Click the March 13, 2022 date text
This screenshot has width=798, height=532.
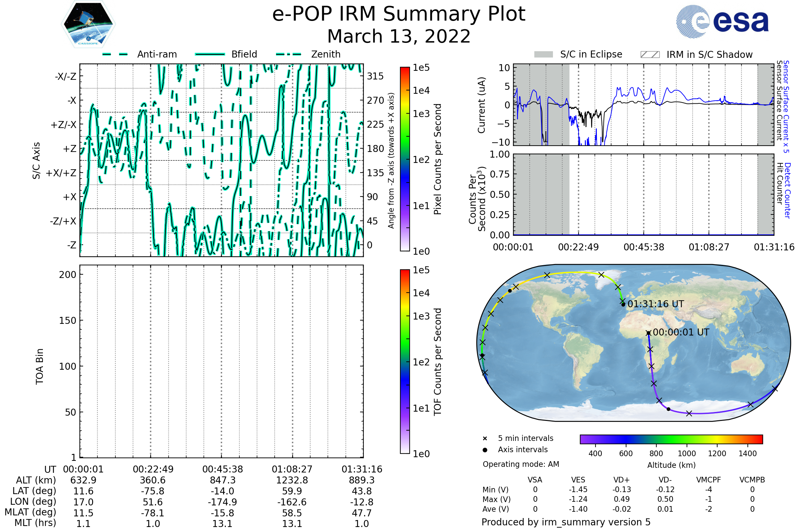399,36
